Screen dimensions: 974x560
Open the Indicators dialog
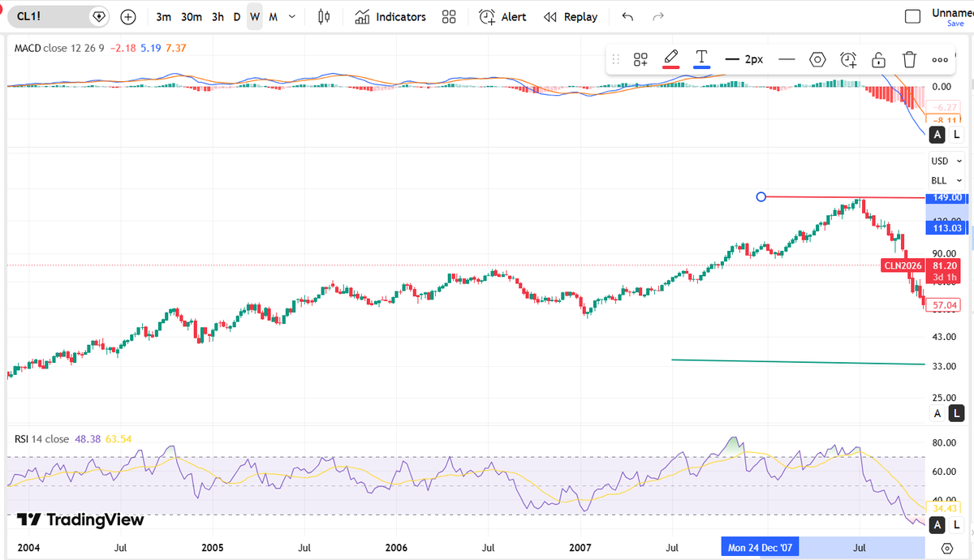(390, 16)
